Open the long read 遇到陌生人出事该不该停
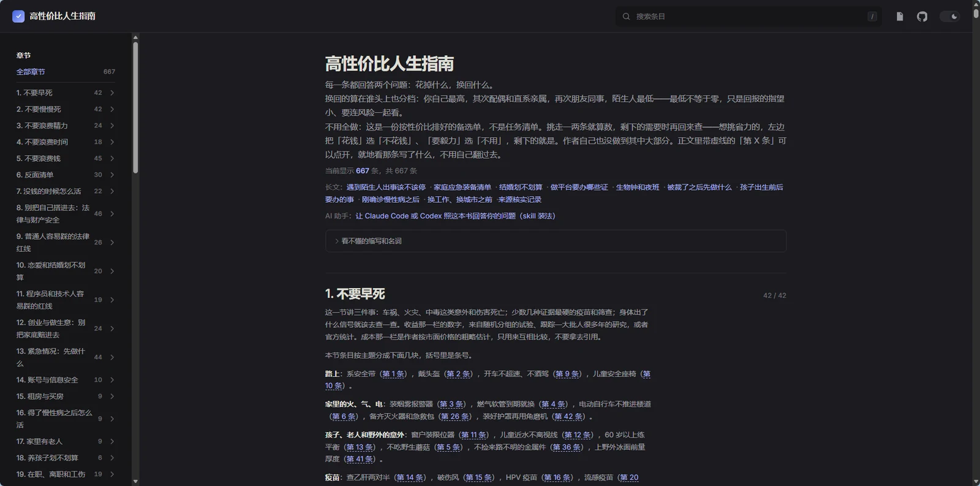This screenshot has width=980, height=486. 386,188
